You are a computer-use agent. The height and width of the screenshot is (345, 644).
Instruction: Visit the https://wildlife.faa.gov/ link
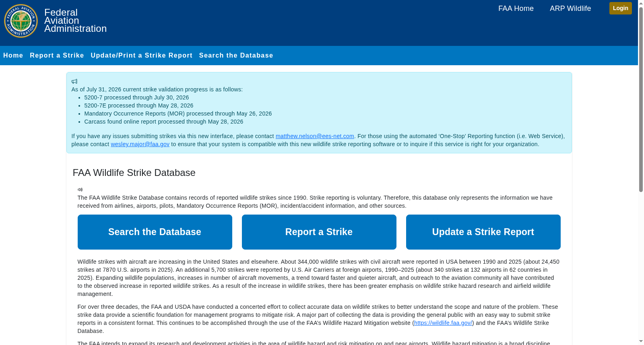443,323
